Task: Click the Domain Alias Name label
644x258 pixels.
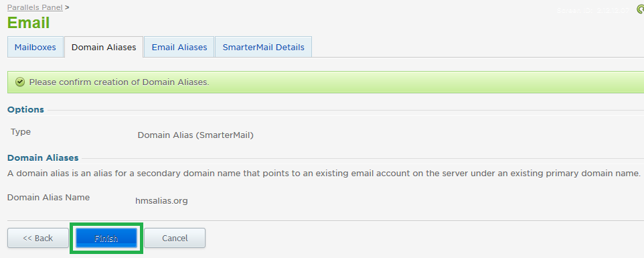Action: point(48,197)
